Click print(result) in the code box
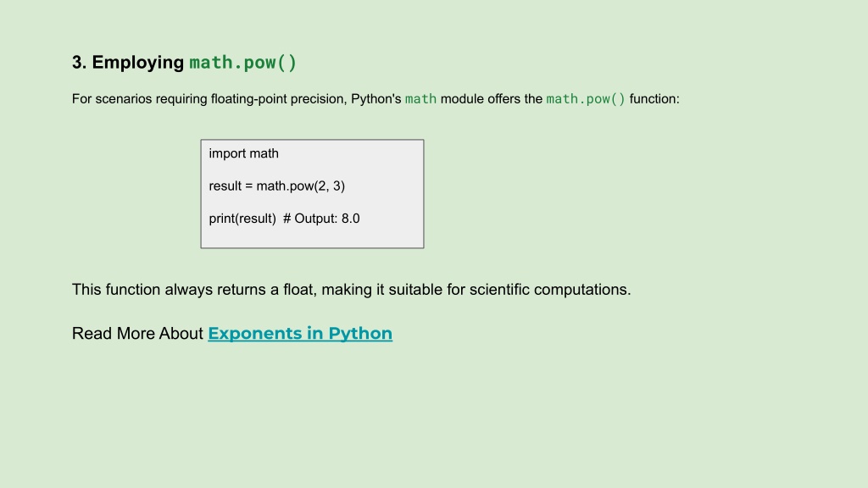This screenshot has width=868, height=488. [x=242, y=219]
